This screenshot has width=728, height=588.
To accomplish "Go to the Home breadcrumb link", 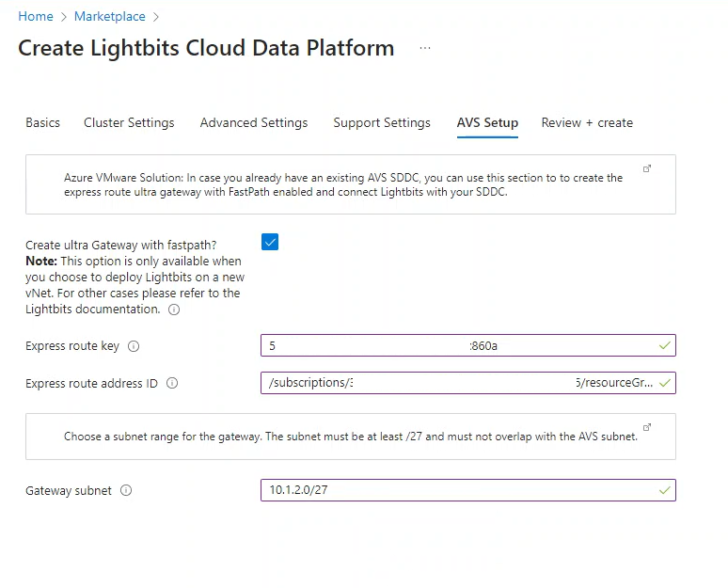I will 36,16.
